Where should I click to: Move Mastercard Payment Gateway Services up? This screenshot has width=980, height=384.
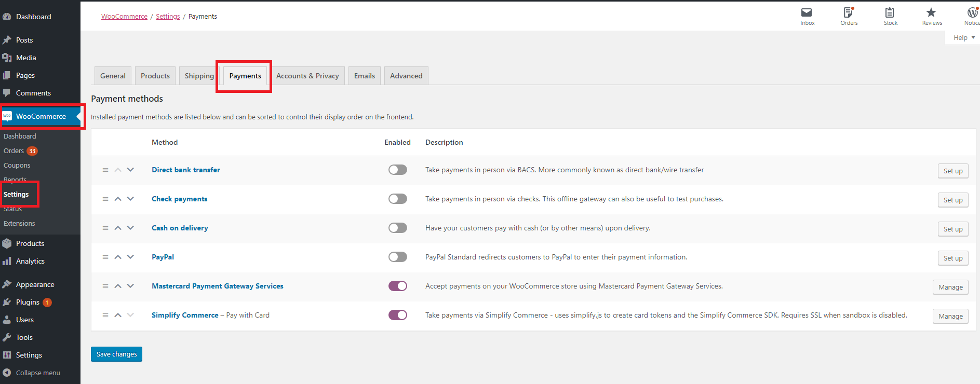118,286
